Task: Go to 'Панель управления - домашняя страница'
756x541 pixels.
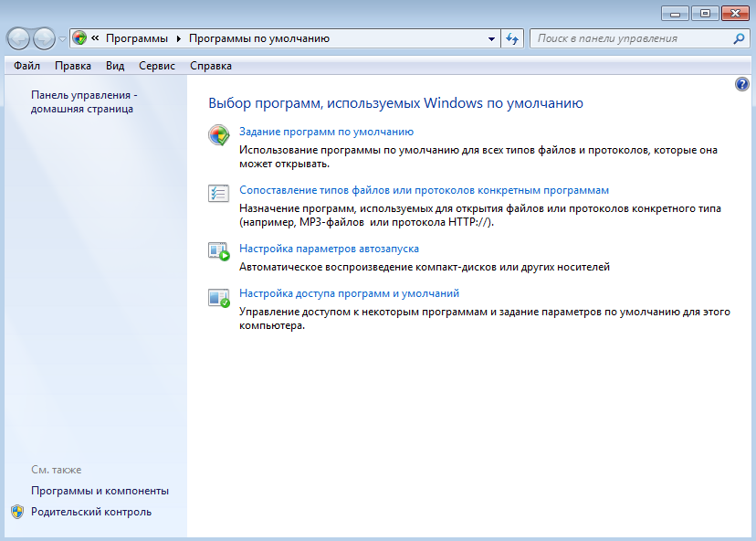Action: coord(84,101)
